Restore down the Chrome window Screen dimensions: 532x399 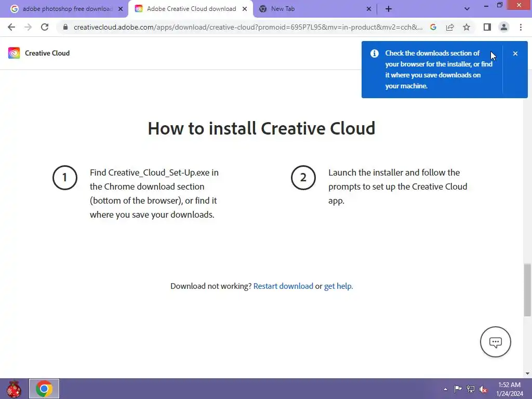(499, 5)
